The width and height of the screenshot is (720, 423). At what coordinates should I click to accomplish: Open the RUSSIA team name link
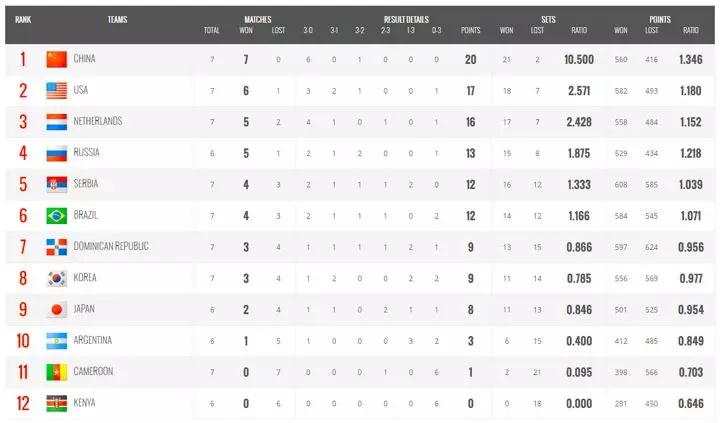coord(87,153)
